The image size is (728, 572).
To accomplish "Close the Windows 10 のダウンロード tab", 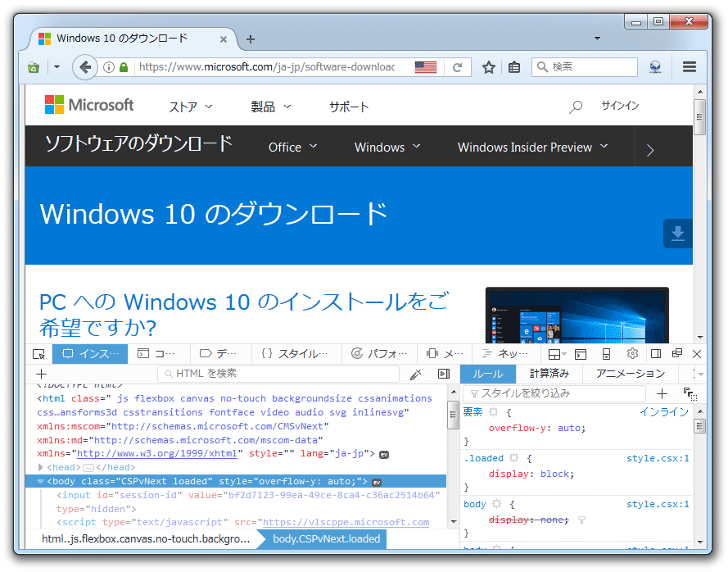I will (224, 39).
